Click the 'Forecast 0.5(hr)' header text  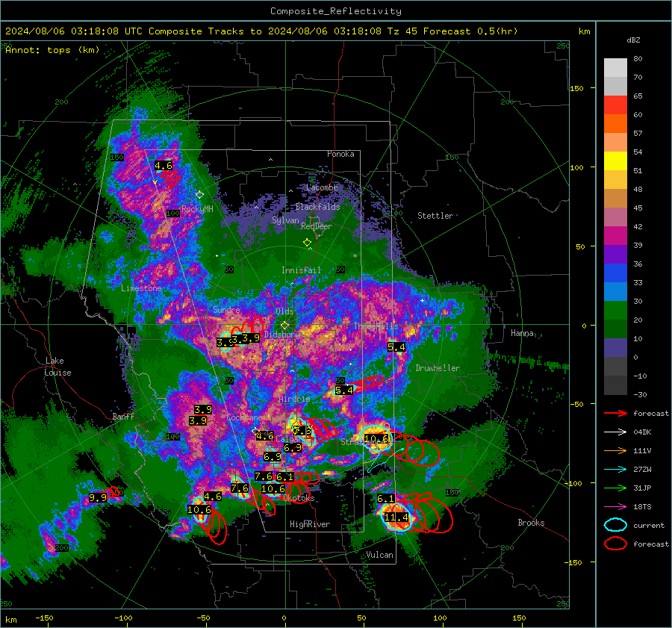click(x=470, y=31)
